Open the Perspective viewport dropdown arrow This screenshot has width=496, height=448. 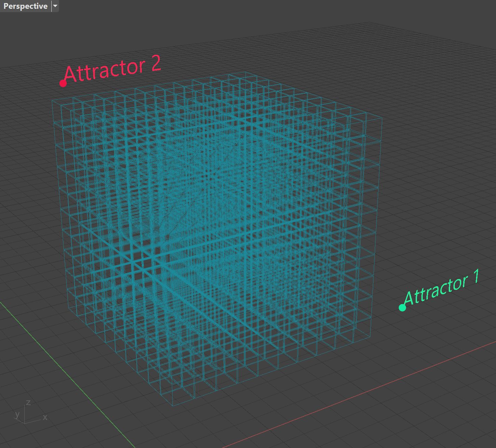coord(55,6)
